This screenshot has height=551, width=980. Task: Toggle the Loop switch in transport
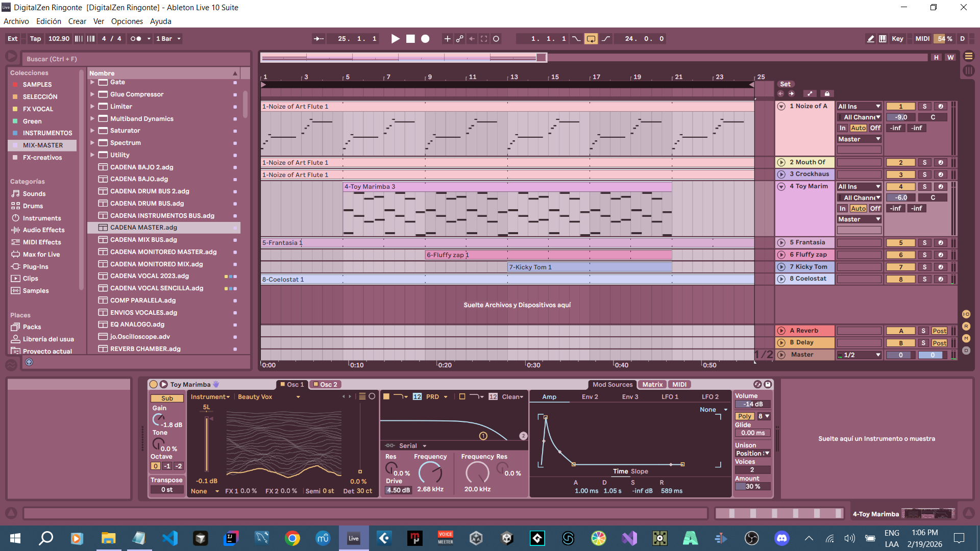point(591,39)
